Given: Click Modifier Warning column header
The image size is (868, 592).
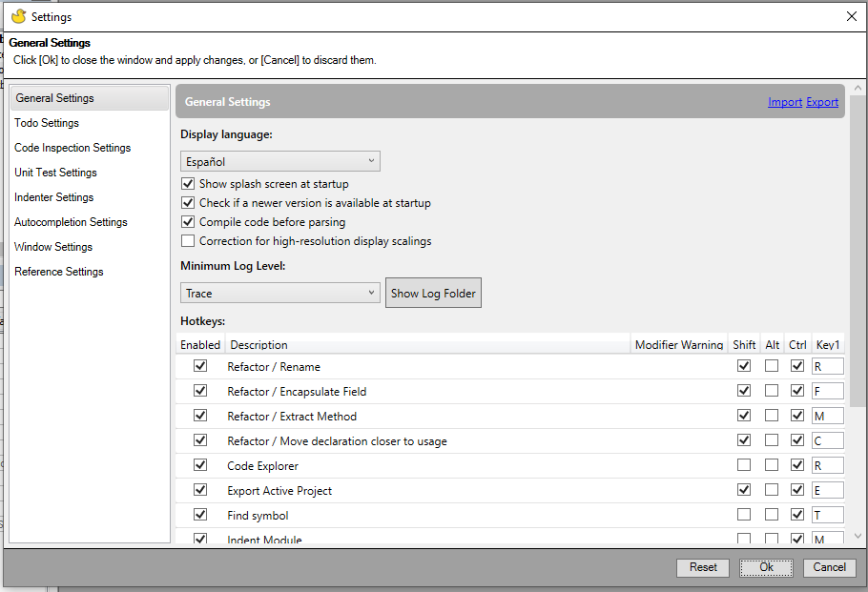Looking at the screenshot, I should click(679, 345).
